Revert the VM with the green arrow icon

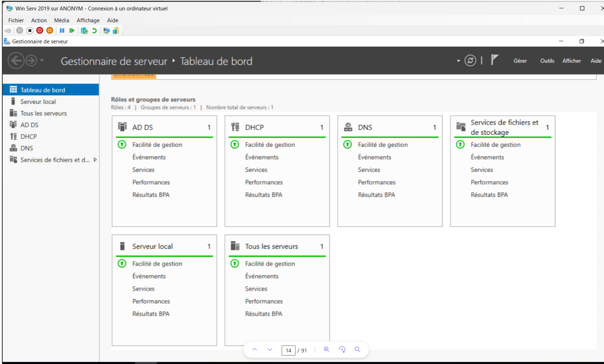pos(94,30)
